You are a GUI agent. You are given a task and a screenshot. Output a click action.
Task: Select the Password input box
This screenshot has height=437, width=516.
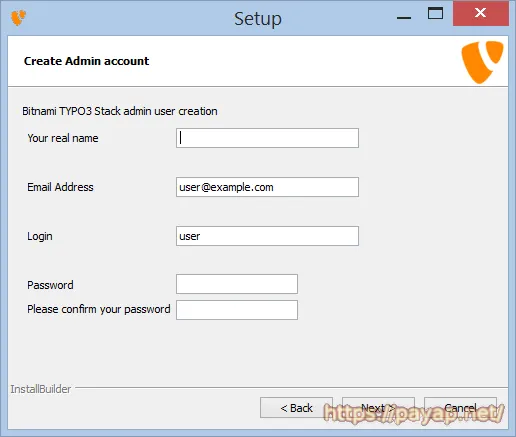(x=237, y=284)
